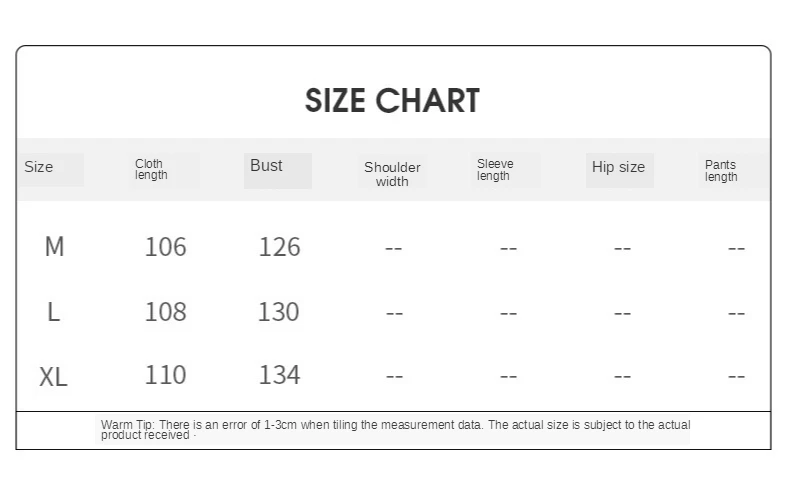
Task: Click the SIZE CHART title
Action: (x=392, y=101)
